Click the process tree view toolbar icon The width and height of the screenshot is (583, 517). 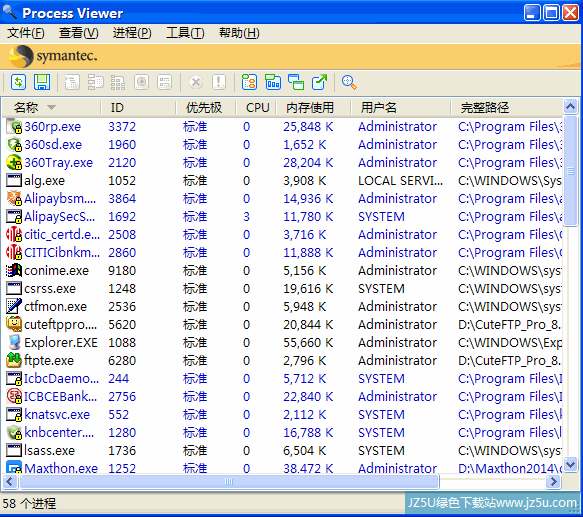[x=249, y=82]
